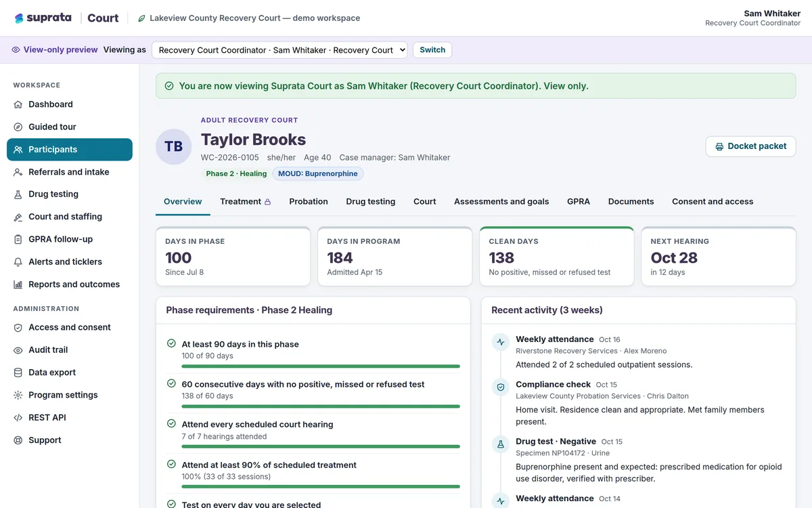Click the Alerts and ticklers bell icon

pyautogui.click(x=18, y=262)
